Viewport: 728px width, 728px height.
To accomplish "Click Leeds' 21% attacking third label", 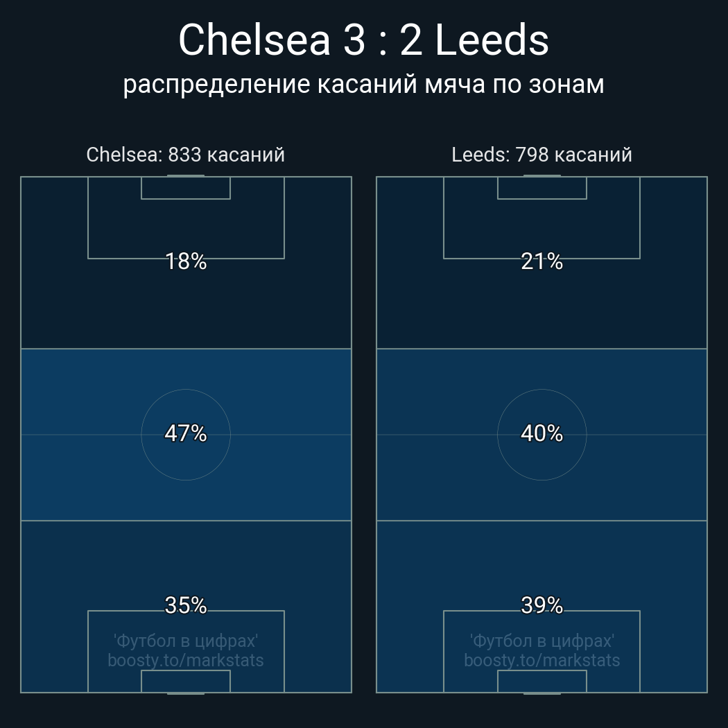I will point(541,261).
